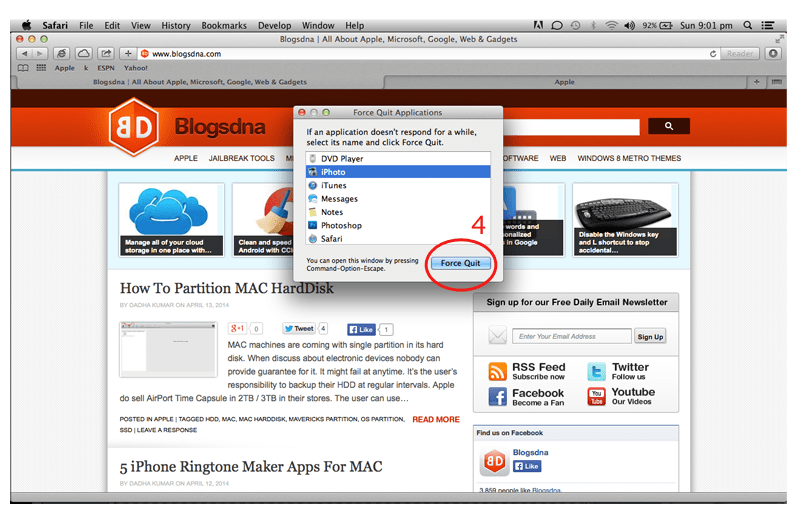Viewport: 800px width, 505px height.
Task: Open Top Sites grid icon
Action: click(x=41, y=68)
